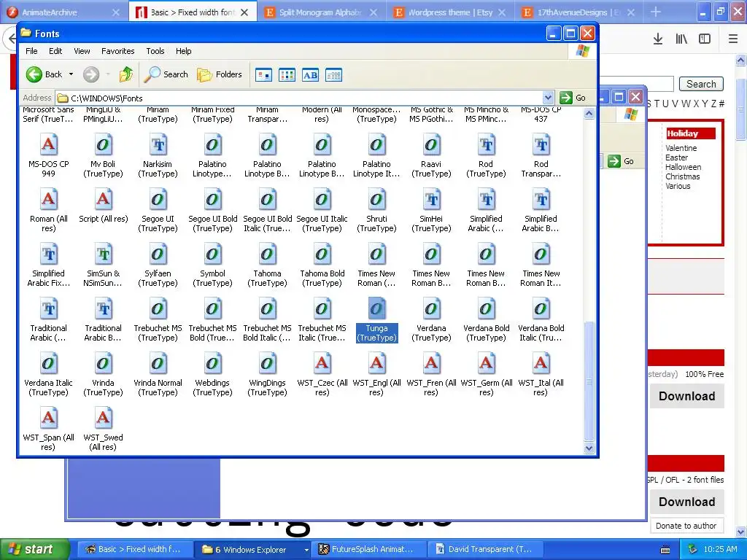747x560 pixels.
Task: Click the clock in system tray
Action: click(x=720, y=550)
